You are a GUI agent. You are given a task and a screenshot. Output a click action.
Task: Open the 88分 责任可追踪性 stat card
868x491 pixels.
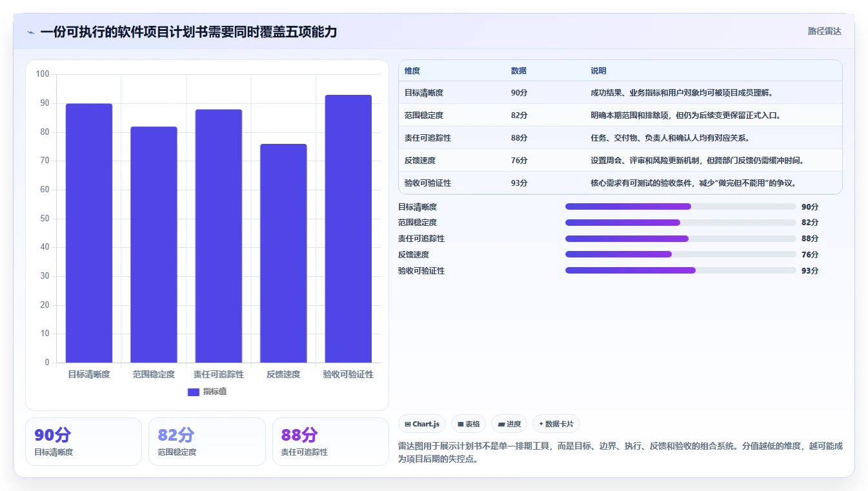tap(330, 441)
